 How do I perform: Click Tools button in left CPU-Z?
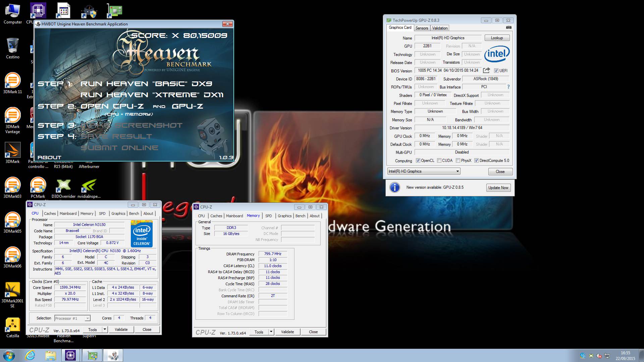pyautogui.click(x=93, y=329)
